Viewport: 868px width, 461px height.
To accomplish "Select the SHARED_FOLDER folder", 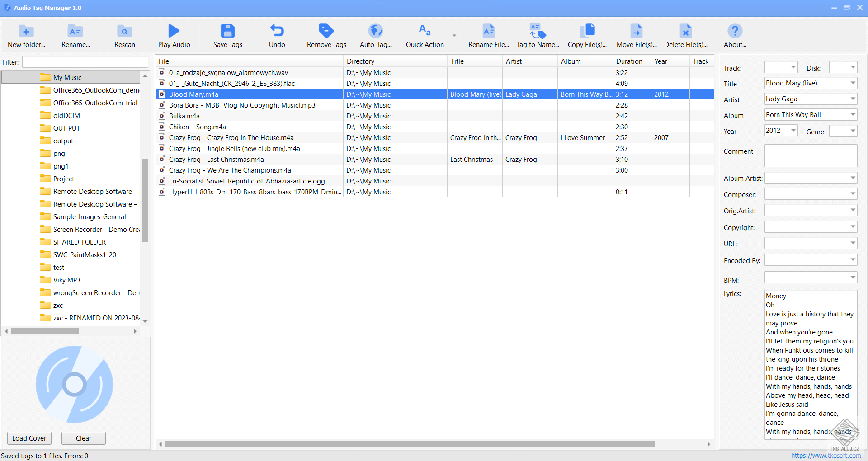I will click(x=80, y=242).
